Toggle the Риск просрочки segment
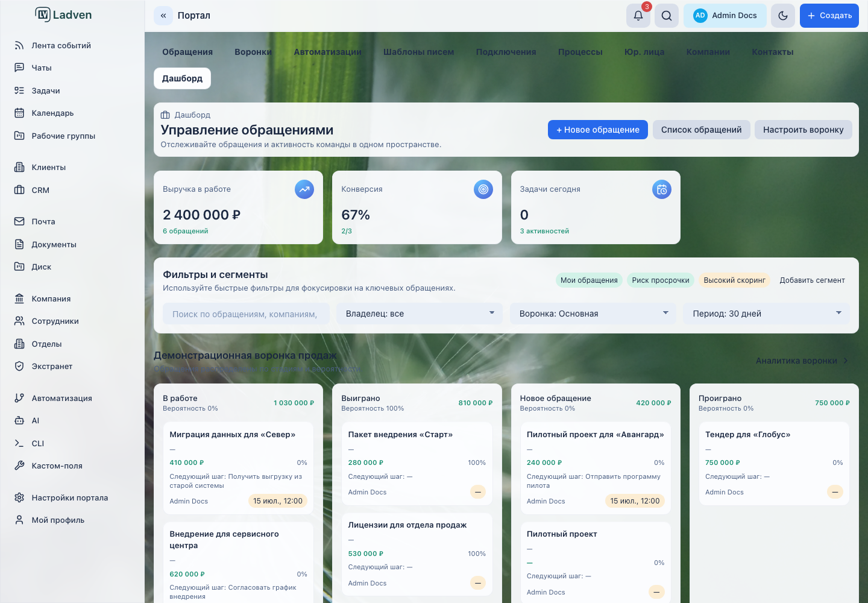This screenshot has width=868, height=603. (661, 280)
